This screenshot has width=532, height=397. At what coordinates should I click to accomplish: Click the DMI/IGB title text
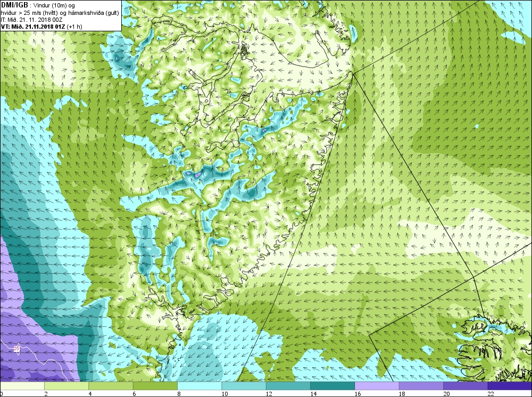[14, 5]
